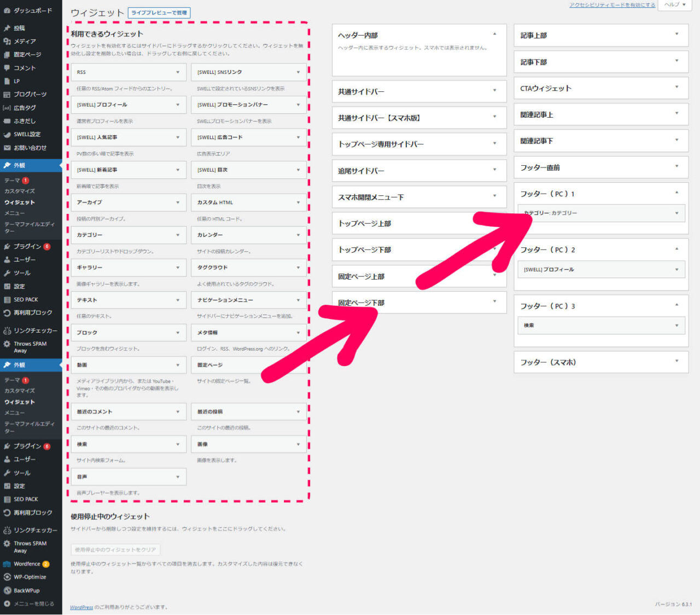Screen dimensions: 700x615
Task: Click the pin icon beside 投稿
Action: [x=7, y=28]
